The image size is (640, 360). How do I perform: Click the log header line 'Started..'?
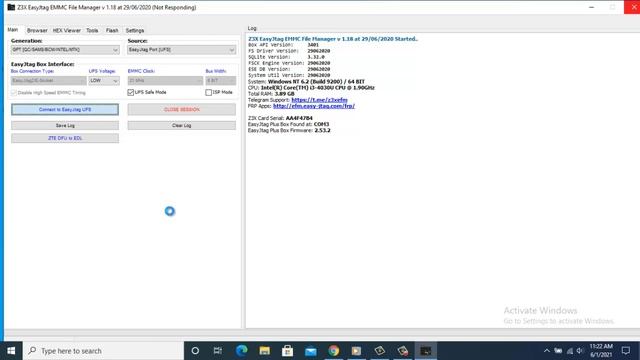click(333, 39)
